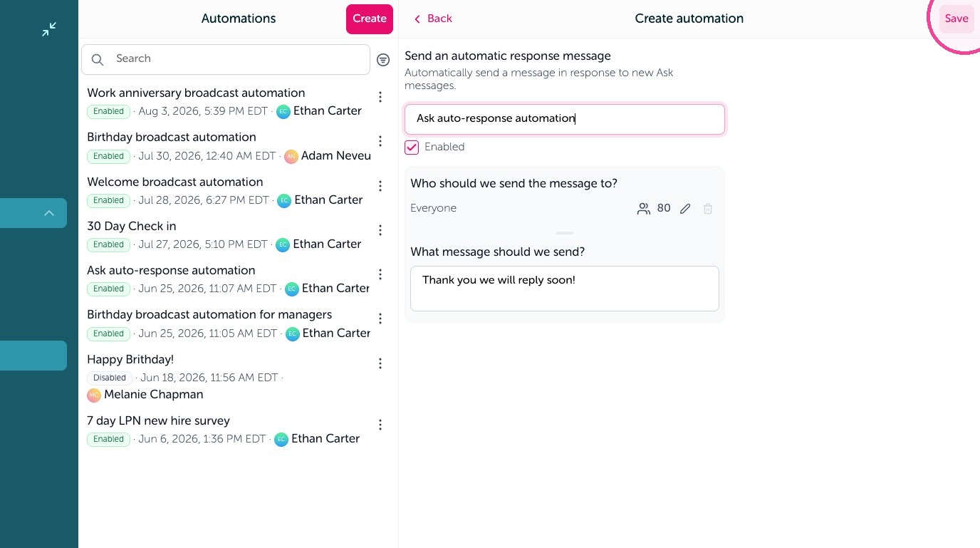Edit the Everyone audience with pencil icon

[x=685, y=209]
